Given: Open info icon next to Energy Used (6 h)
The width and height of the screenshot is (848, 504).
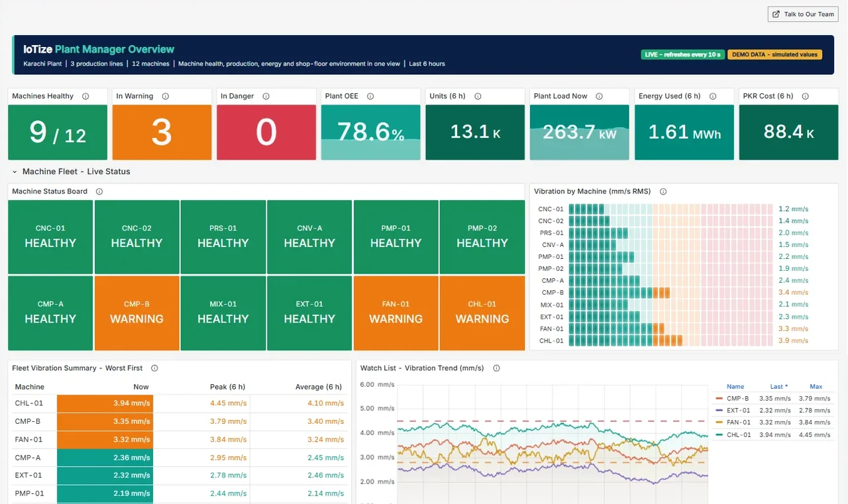Looking at the screenshot, I should point(713,96).
